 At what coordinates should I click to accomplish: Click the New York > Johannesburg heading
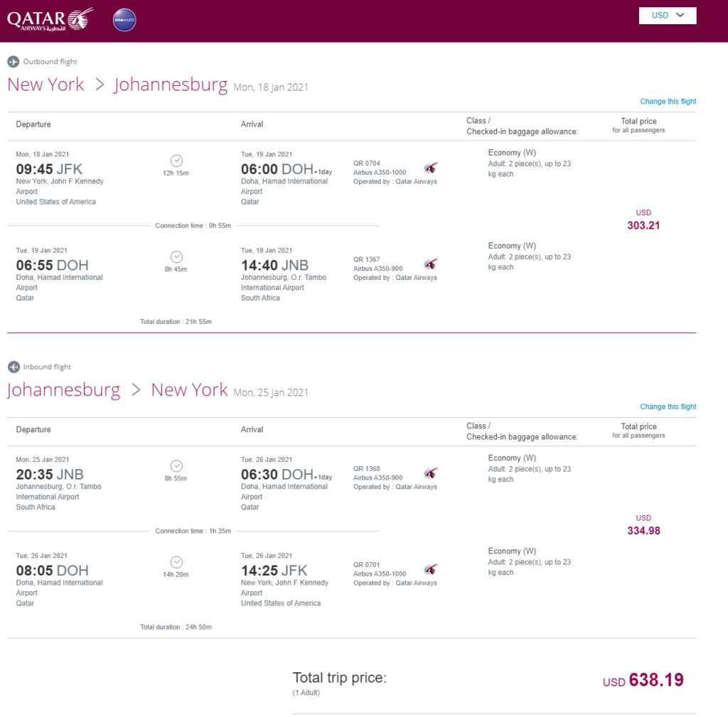click(x=117, y=85)
